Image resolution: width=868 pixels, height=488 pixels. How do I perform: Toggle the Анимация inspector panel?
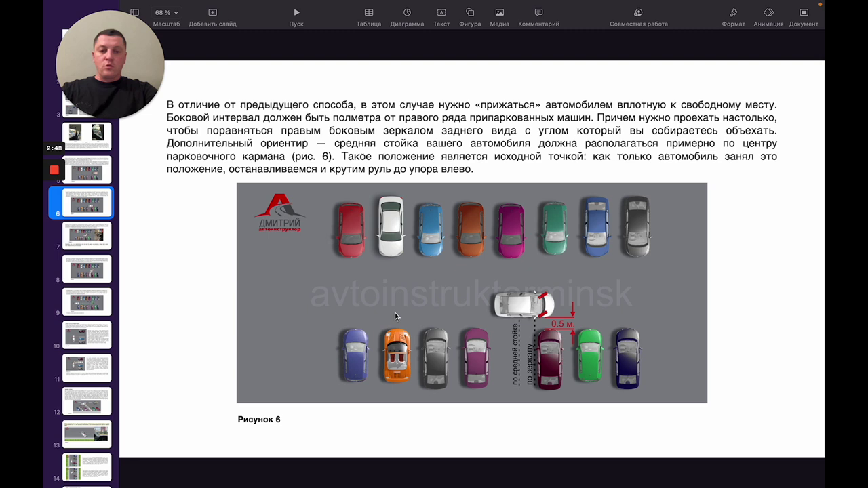768,12
